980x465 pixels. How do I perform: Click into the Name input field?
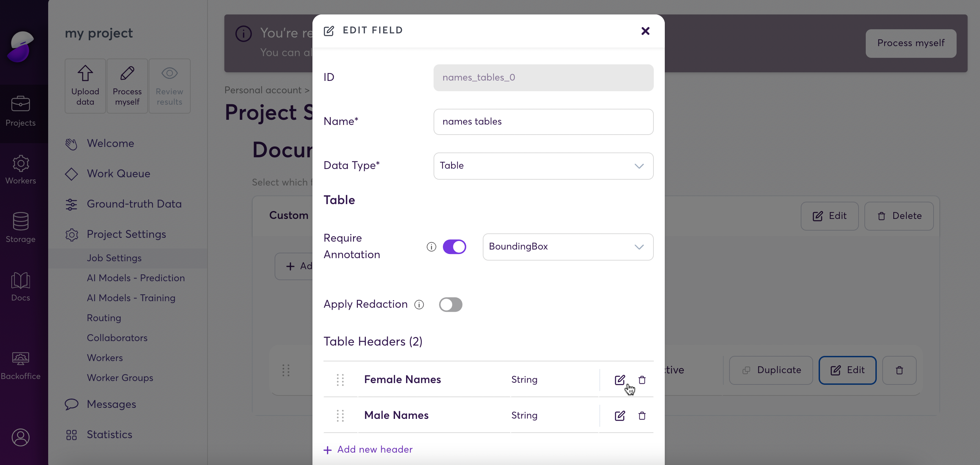tap(543, 122)
